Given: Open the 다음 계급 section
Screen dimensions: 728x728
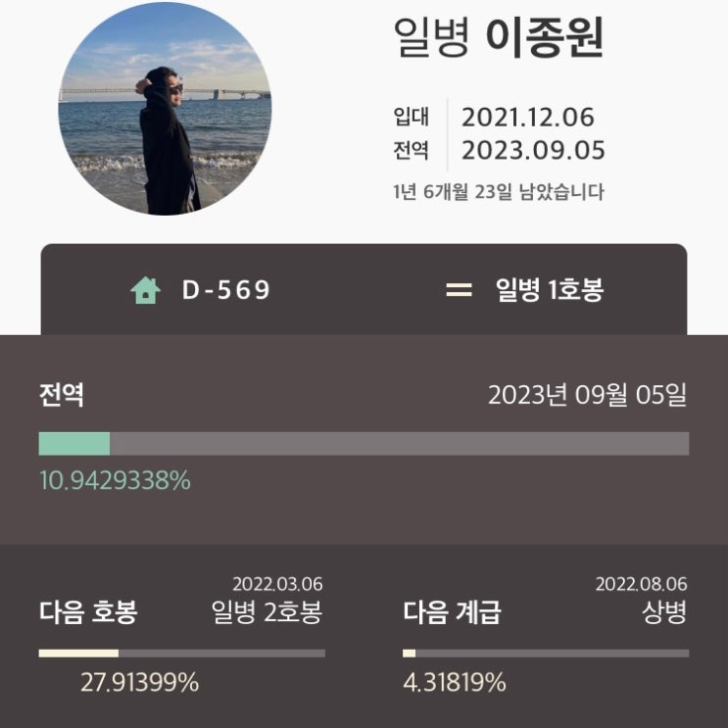Looking at the screenshot, I should [453, 612].
